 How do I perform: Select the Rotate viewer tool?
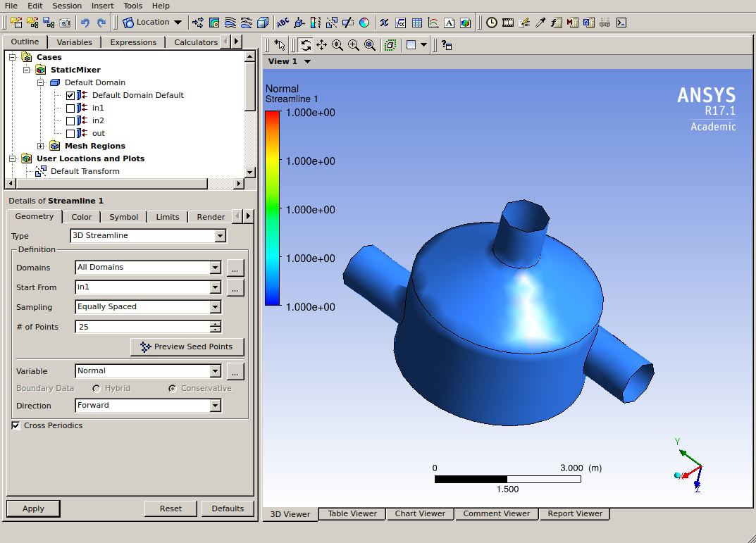pyautogui.click(x=306, y=45)
